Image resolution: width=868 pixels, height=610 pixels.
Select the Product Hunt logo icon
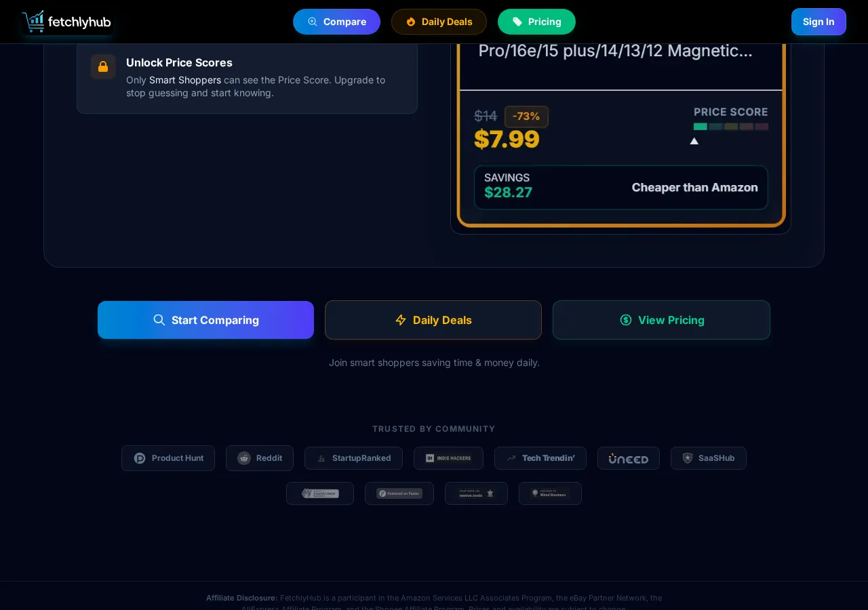140,458
